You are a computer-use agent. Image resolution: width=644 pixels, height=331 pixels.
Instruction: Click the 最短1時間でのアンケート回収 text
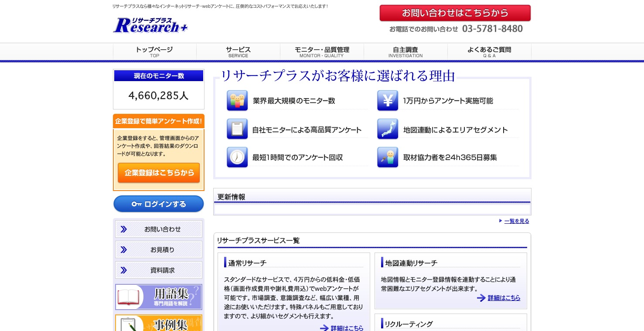(x=298, y=157)
